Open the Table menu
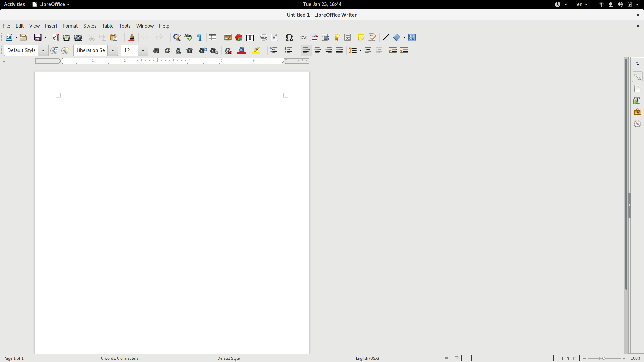 (108, 26)
